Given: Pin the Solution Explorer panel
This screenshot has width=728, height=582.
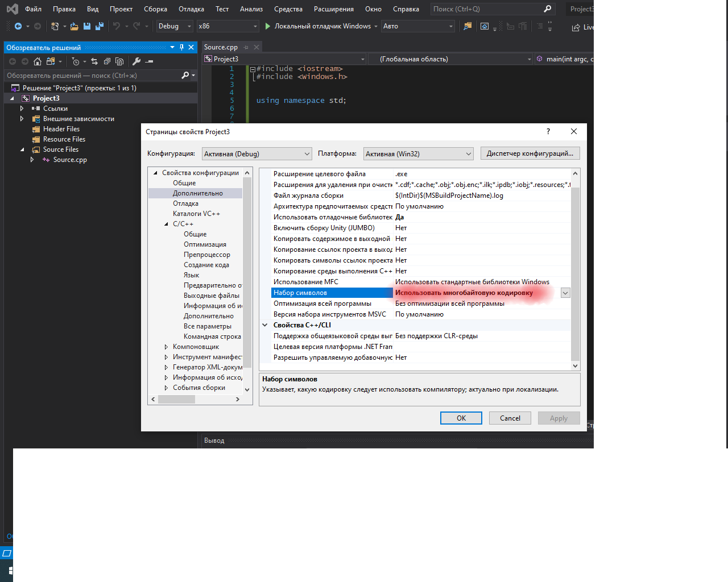Looking at the screenshot, I should [x=181, y=47].
